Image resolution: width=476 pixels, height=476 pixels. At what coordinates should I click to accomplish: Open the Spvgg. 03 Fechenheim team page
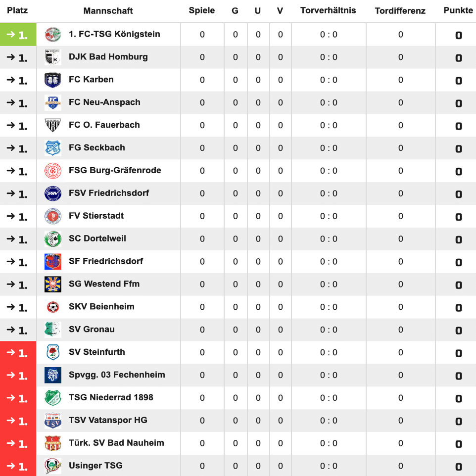[117, 375]
